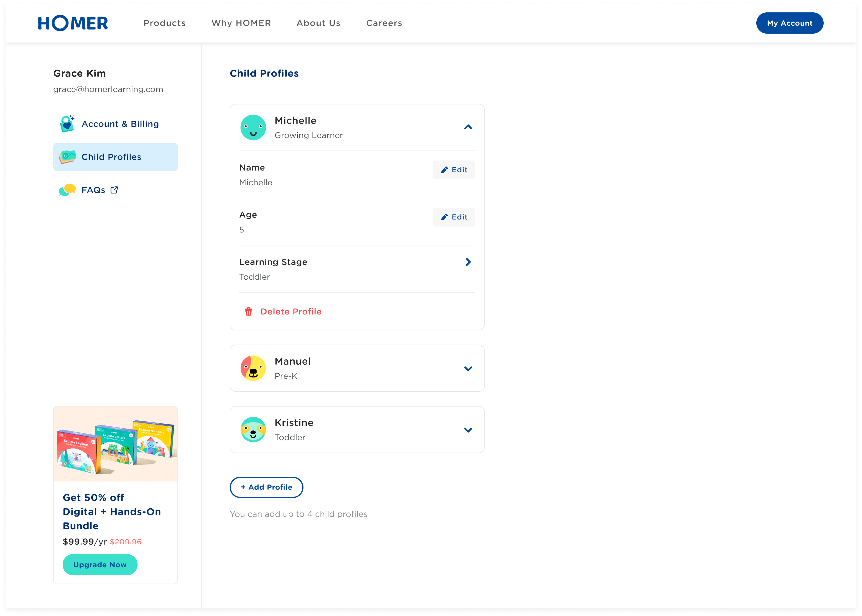
Task: Edit Michelle's age
Action: [x=454, y=217]
